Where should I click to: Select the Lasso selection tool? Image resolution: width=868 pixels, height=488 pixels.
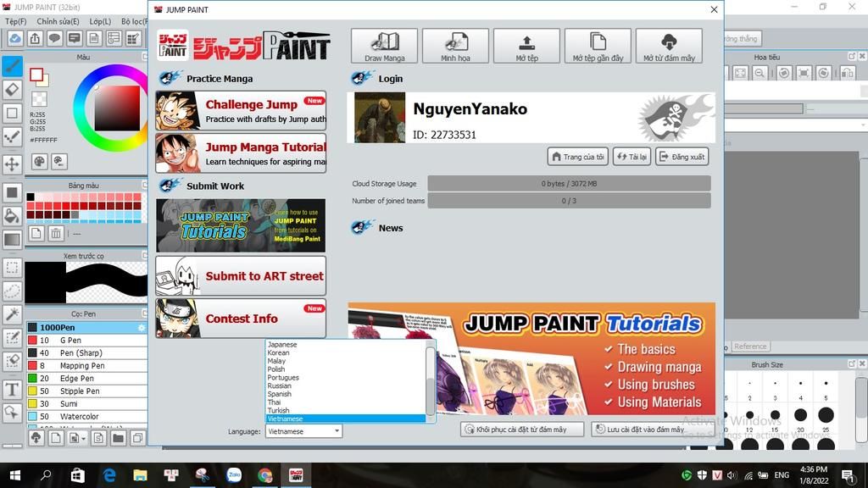click(12, 291)
